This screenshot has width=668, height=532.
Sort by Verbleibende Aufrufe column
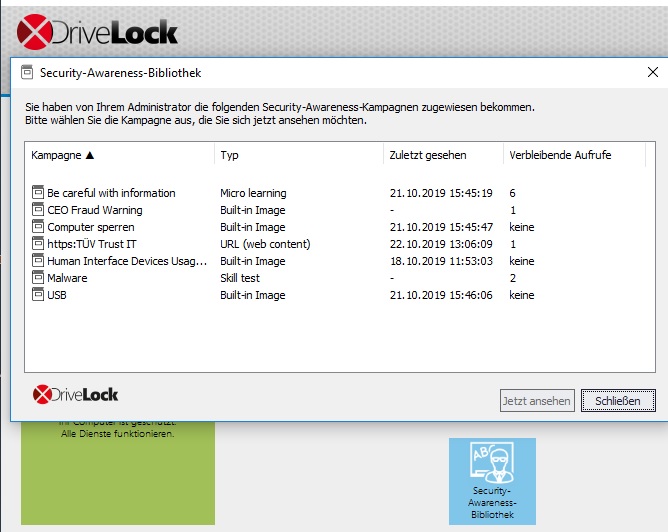click(573, 155)
